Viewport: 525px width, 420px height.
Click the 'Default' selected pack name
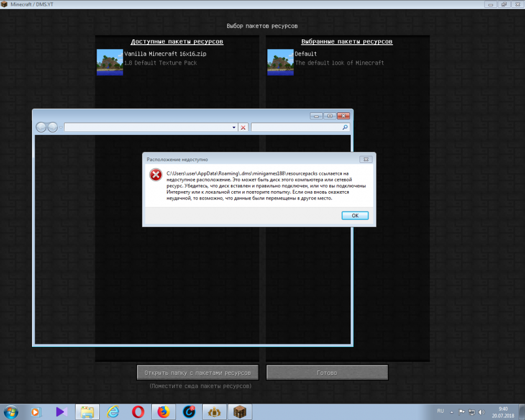tap(306, 54)
